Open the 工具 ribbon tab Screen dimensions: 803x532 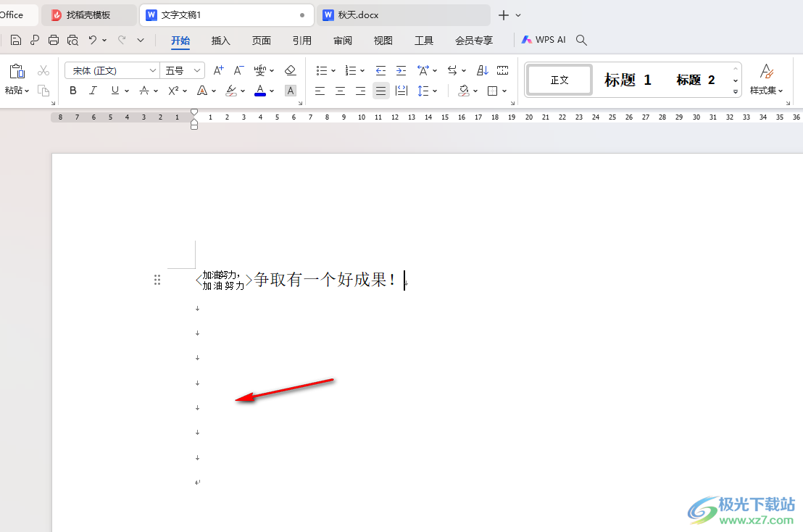(424, 41)
